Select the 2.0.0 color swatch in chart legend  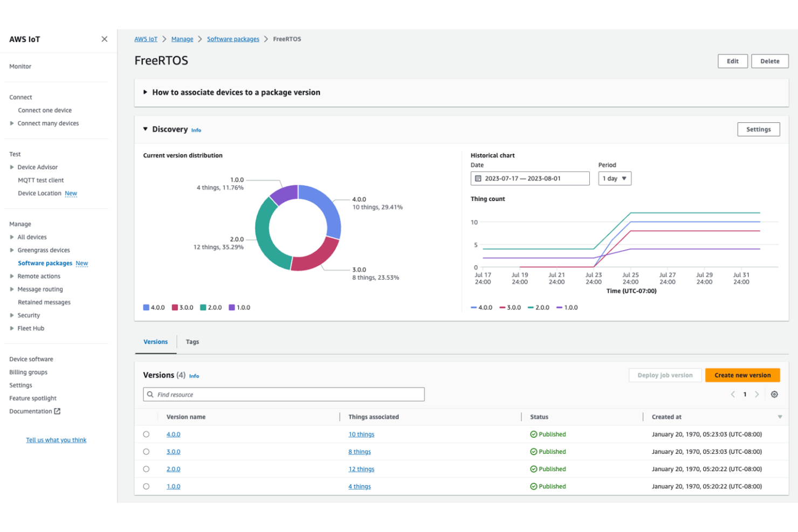tap(202, 307)
